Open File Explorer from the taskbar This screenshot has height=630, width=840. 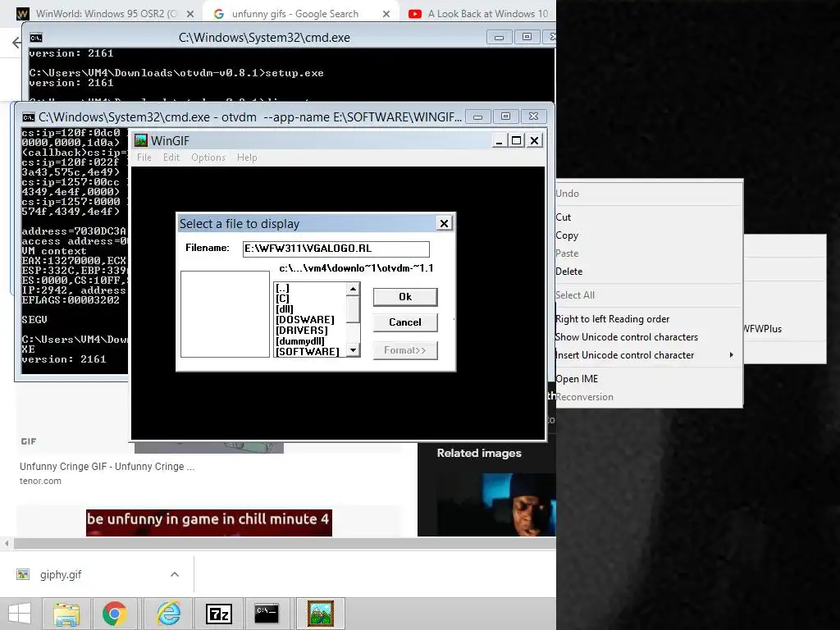[x=66, y=614]
